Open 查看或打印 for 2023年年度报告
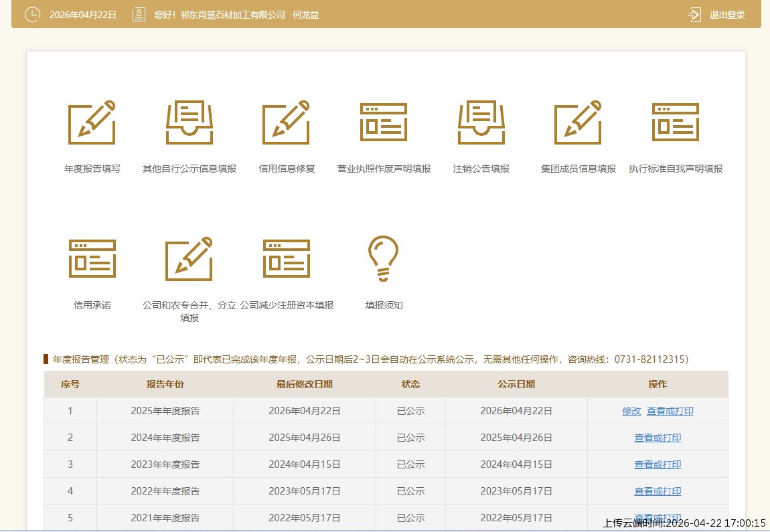 [658, 464]
